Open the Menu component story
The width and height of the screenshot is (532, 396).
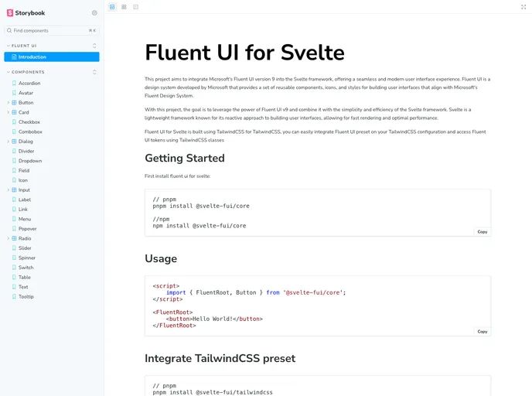pyautogui.click(x=25, y=219)
